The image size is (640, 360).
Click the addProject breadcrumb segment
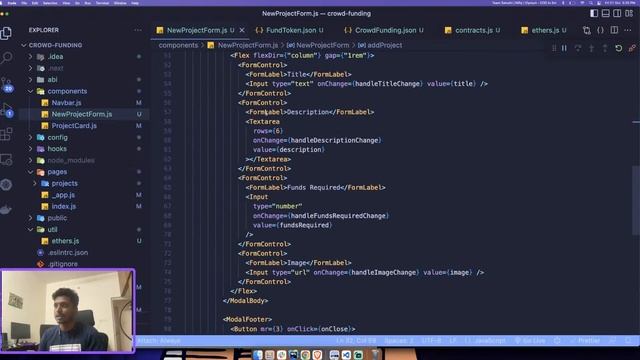[384, 45]
